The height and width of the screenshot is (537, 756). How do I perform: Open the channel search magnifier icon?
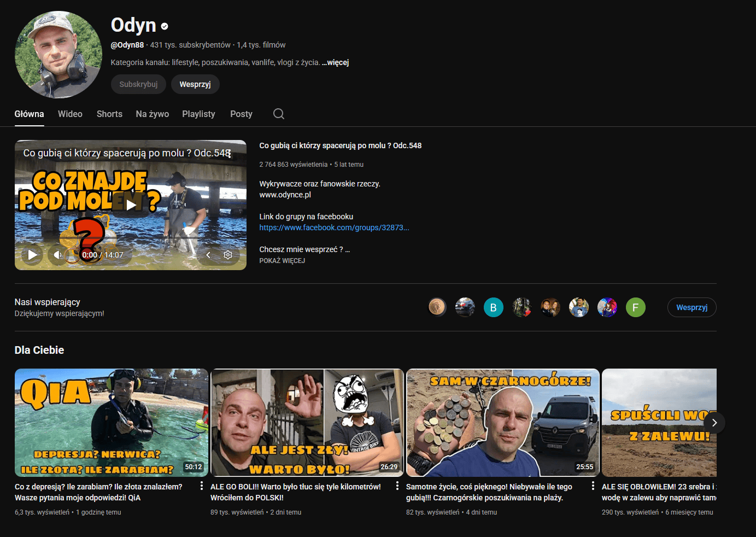coord(279,114)
